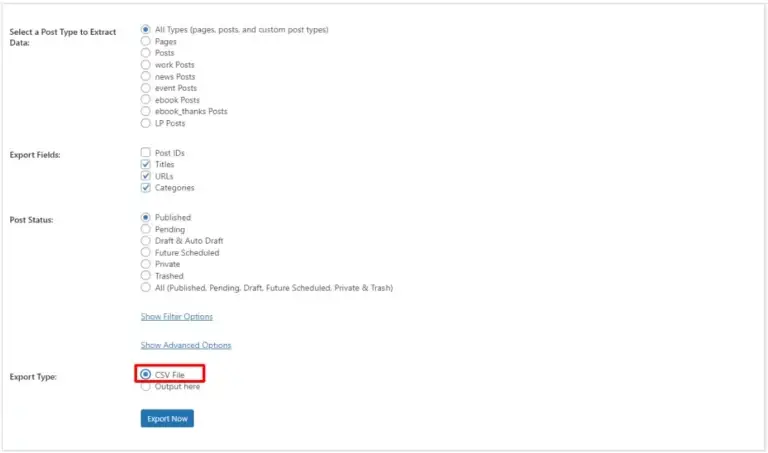Image resolution: width=768 pixels, height=453 pixels.
Task: Disable the Categories export field
Action: (x=146, y=188)
